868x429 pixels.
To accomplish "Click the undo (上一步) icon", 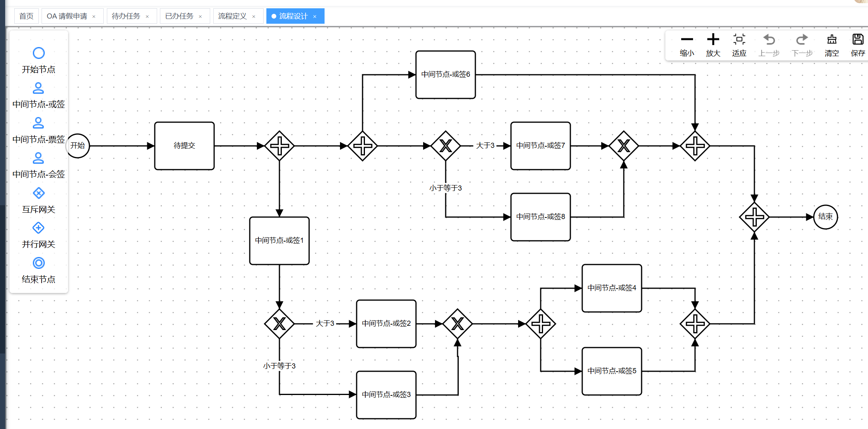I will (x=769, y=40).
